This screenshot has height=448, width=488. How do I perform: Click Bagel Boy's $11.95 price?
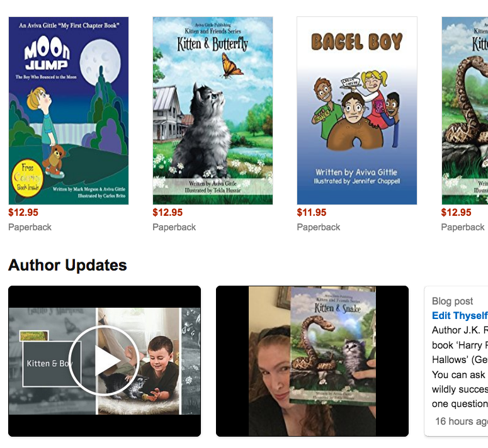point(312,212)
